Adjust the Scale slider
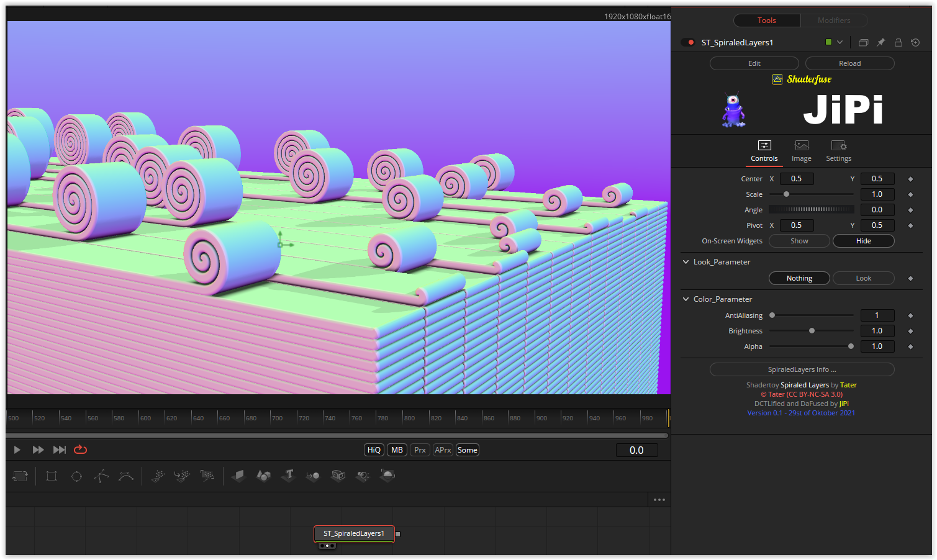This screenshot has height=560, width=937. (812, 194)
